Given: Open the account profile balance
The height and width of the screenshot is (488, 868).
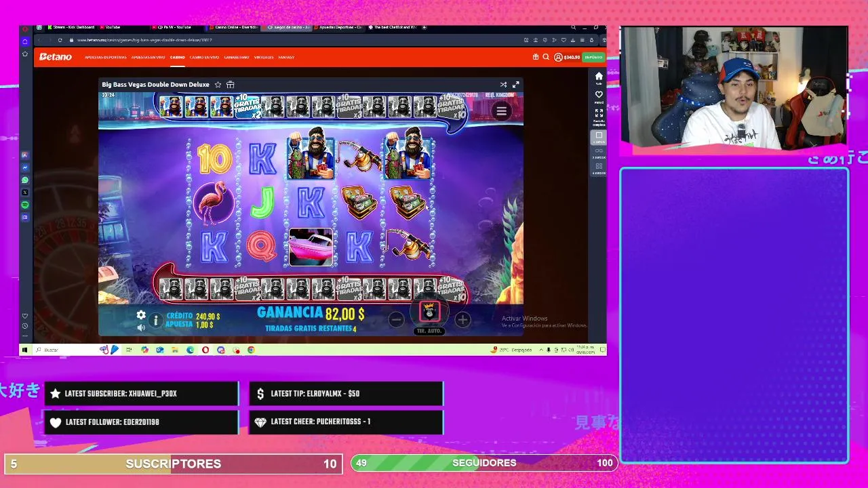Looking at the screenshot, I should pos(568,57).
